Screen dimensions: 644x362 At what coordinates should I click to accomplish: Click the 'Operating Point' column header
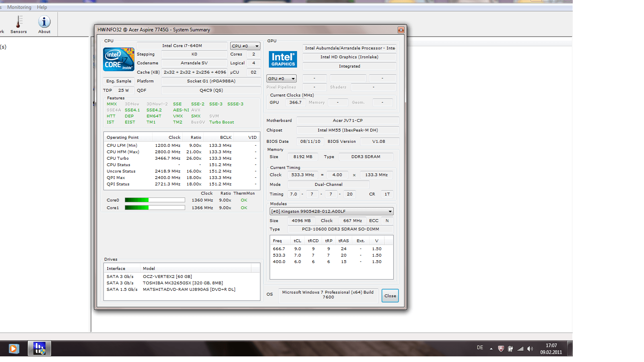[129, 137]
